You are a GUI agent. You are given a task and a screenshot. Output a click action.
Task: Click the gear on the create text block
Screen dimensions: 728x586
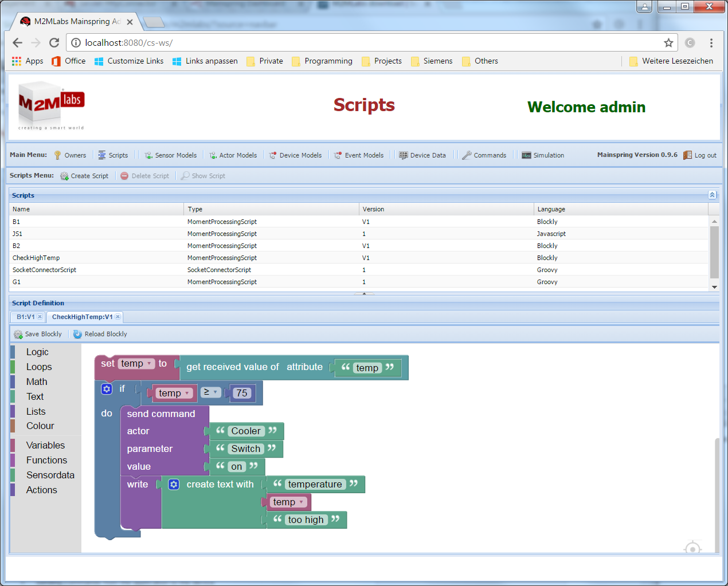(174, 484)
